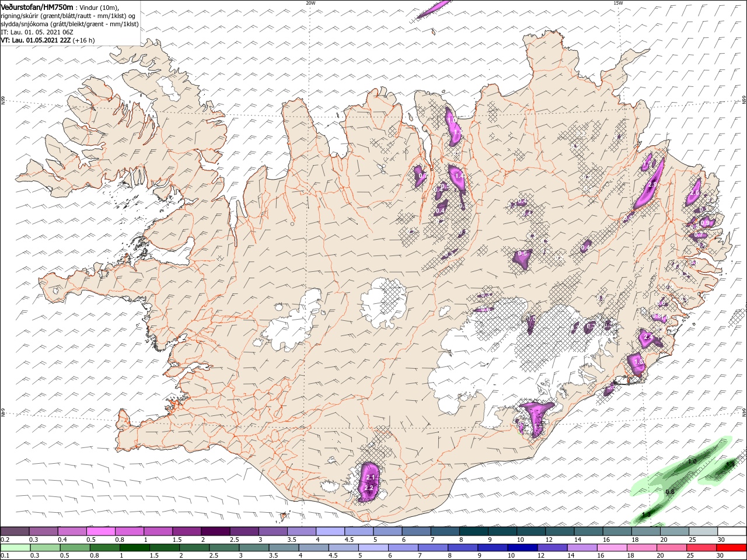Select white upper legend swatch starting at 30
This screenshot has width=747, height=560.
731,531
